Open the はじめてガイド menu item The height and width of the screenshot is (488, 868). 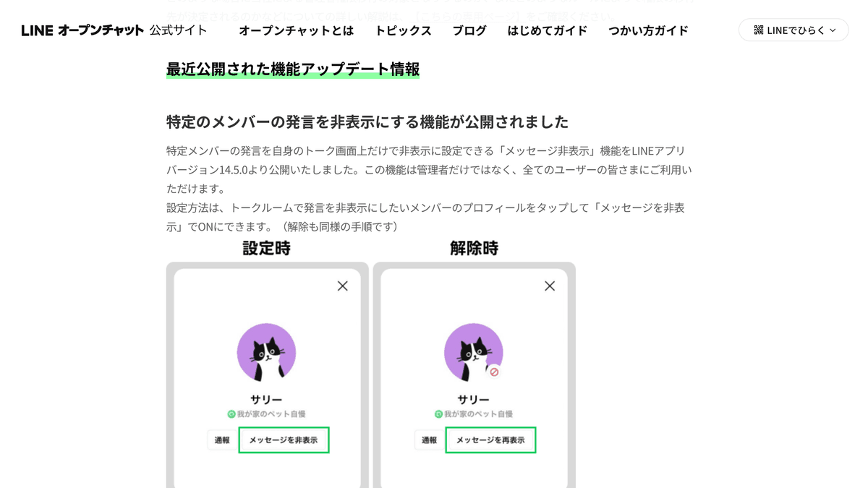pyautogui.click(x=548, y=30)
